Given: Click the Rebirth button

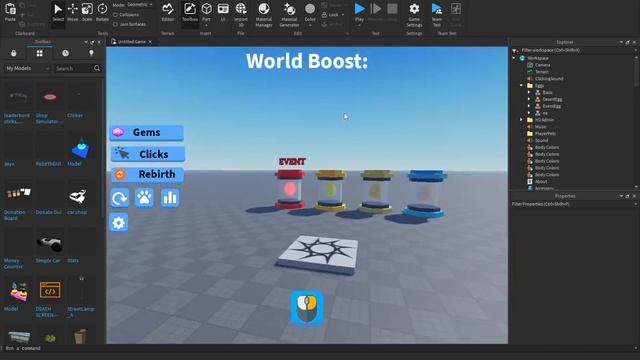Looking at the screenshot, I should coord(147,174).
